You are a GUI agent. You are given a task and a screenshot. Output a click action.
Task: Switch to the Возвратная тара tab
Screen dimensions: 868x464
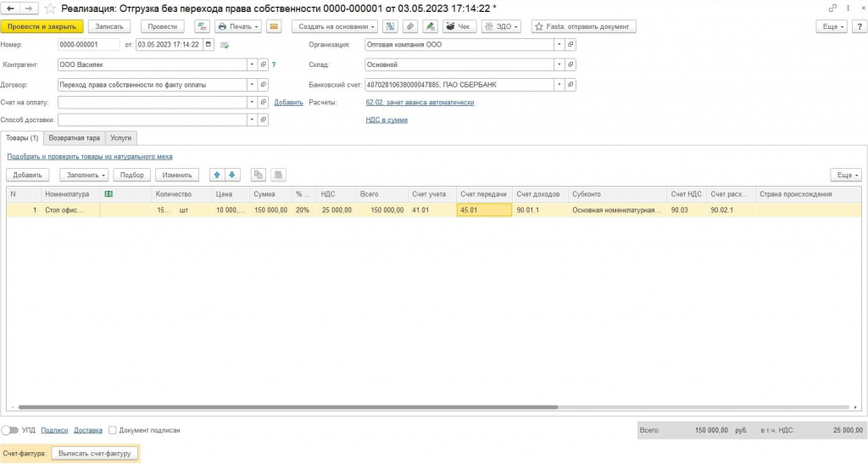click(x=75, y=138)
